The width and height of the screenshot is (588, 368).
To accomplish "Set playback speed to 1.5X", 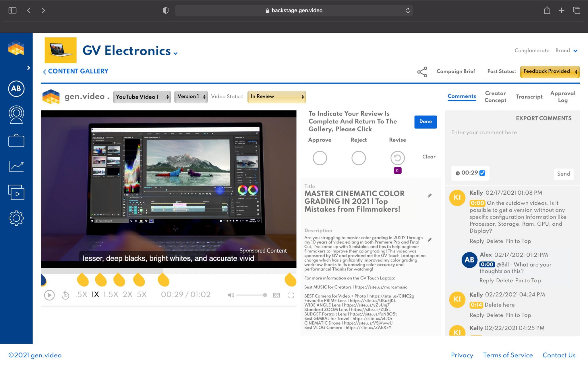I will pyautogui.click(x=111, y=294).
